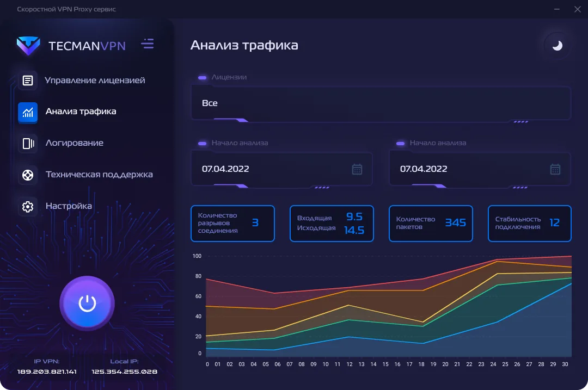Click the license management document icon
This screenshot has height=390, width=588.
tap(28, 80)
